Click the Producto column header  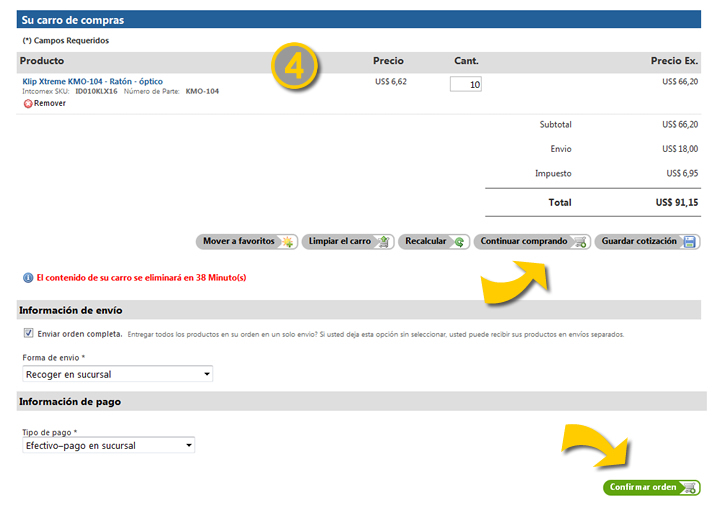pos(42,61)
